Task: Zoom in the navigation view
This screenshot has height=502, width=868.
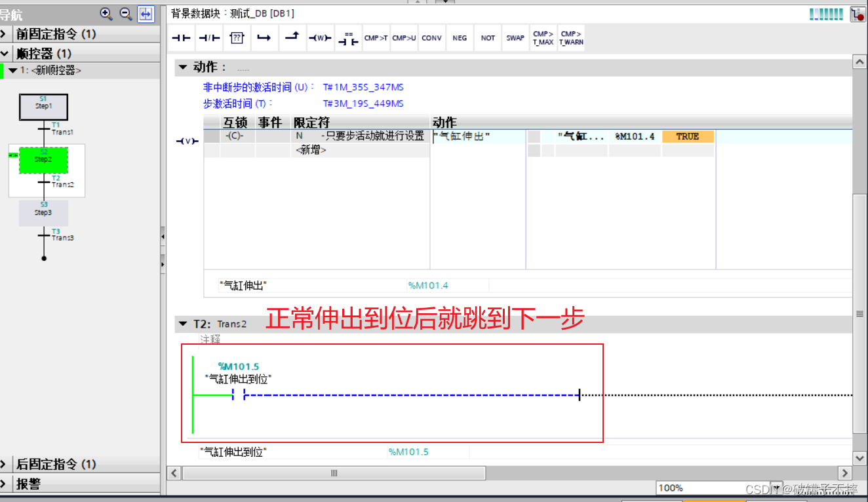Action: 106,13
